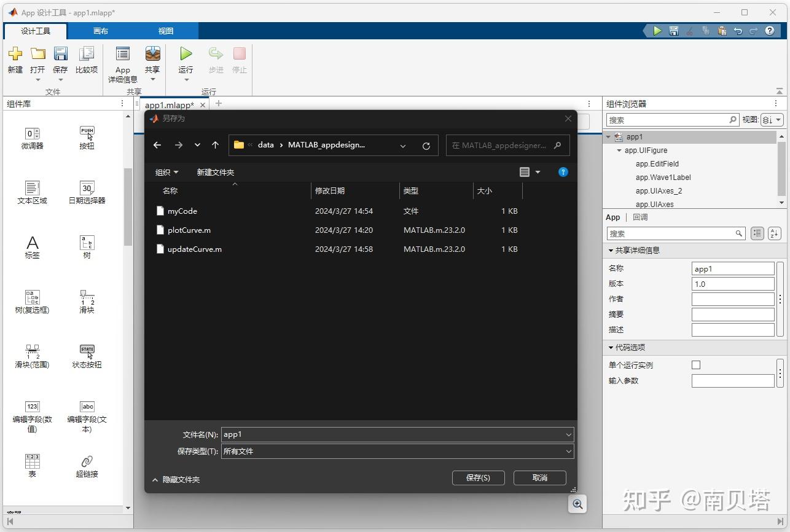
Task: Switch to the 画布 ribbon tab
Action: tap(100, 29)
